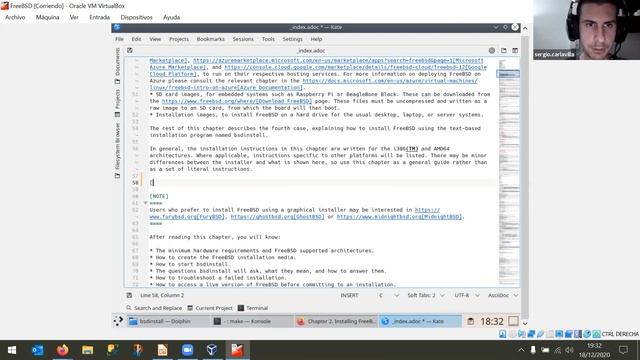Open the Documents side panel
Viewport: 640px width, 360px height.
[118, 65]
